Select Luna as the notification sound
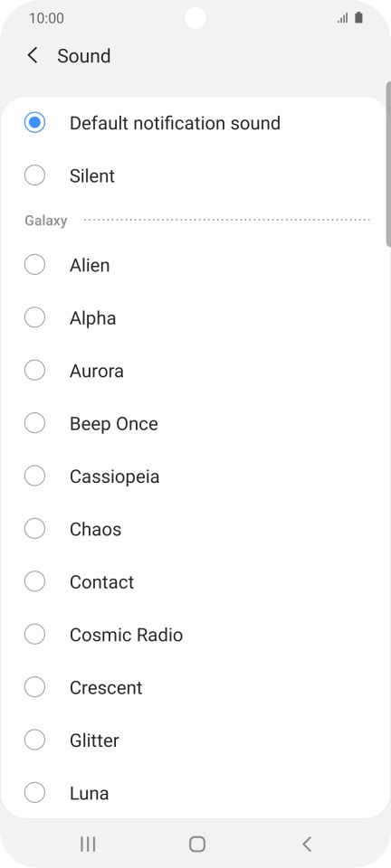391x868 pixels. pos(34,793)
